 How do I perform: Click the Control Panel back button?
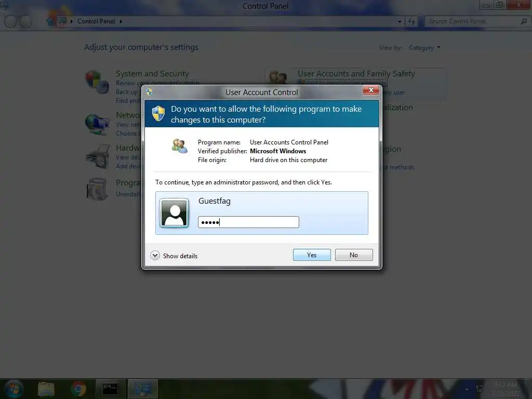[x=10, y=21]
